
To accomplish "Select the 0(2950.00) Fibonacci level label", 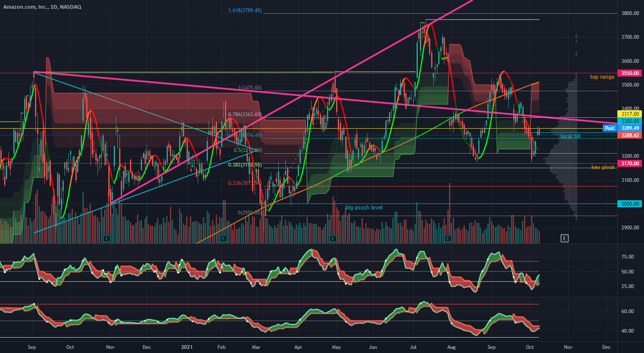I will pos(250,213).
